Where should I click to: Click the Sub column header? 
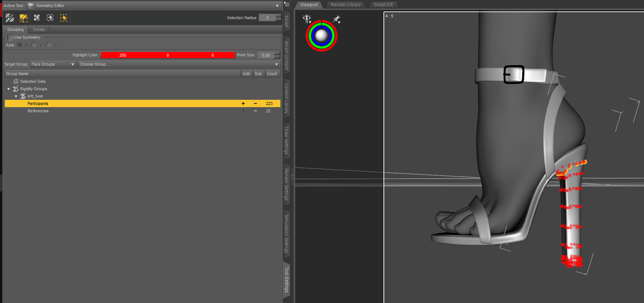[x=258, y=73]
